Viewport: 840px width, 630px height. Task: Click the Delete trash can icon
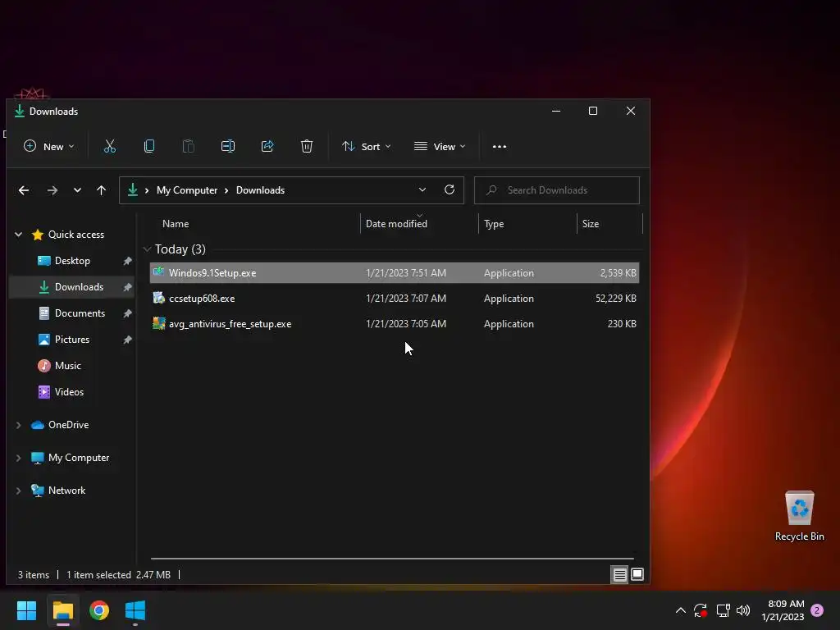pos(307,146)
